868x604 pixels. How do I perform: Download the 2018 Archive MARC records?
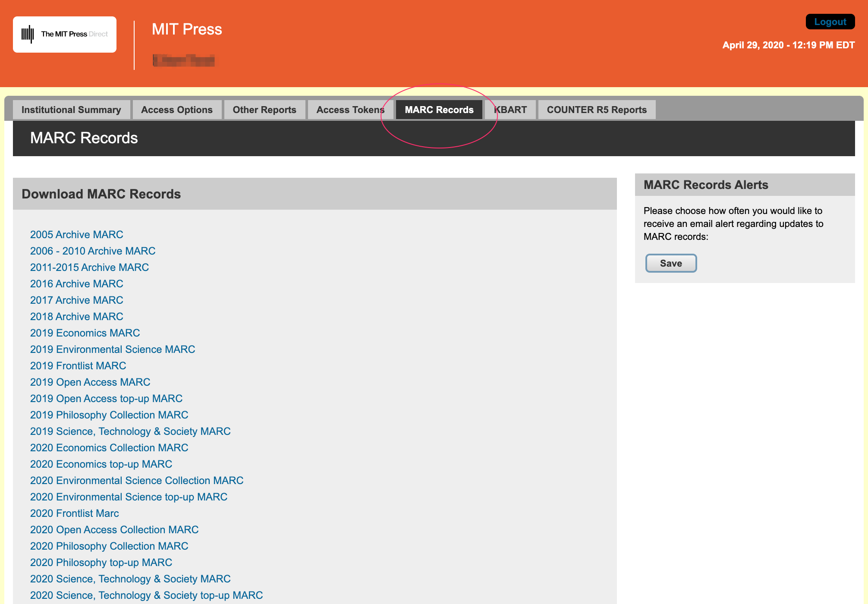tap(76, 316)
